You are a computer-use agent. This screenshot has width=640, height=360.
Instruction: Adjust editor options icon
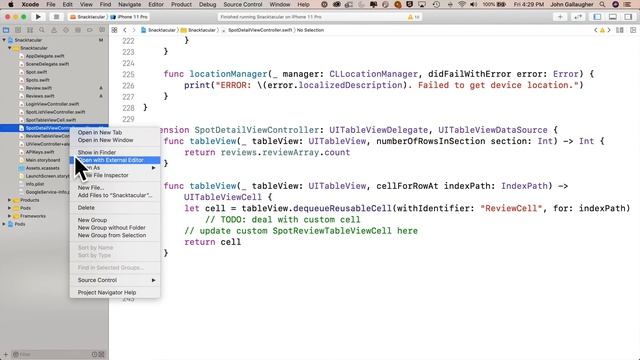620,30
